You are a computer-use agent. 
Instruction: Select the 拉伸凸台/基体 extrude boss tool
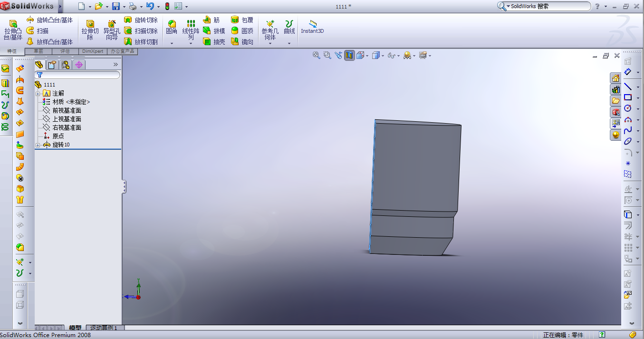pyautogui.click(x=13, y=30)
